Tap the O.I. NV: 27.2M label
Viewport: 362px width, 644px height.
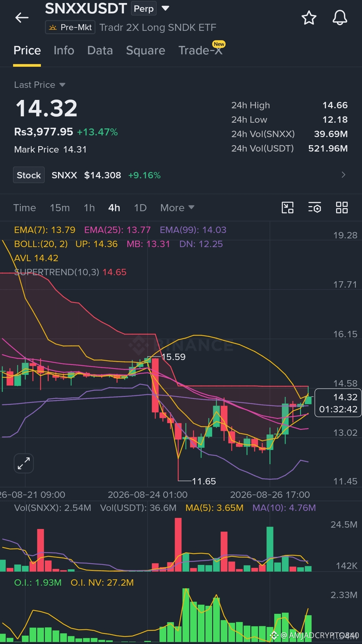click(102, 583)
